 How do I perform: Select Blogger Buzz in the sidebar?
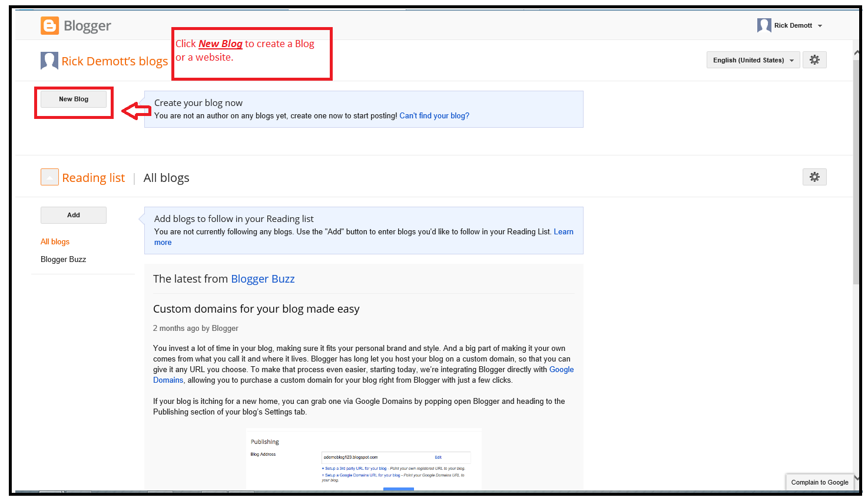click(x=63, y=259)
